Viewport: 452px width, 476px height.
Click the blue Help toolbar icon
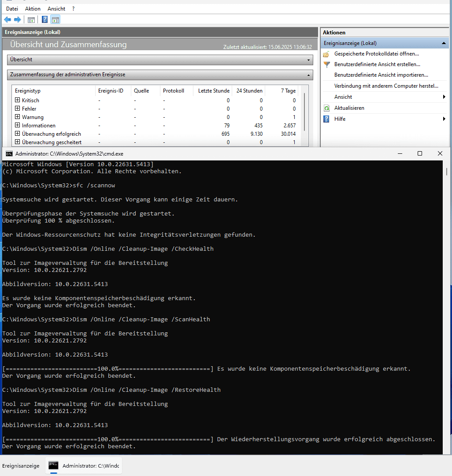point(44,20)
